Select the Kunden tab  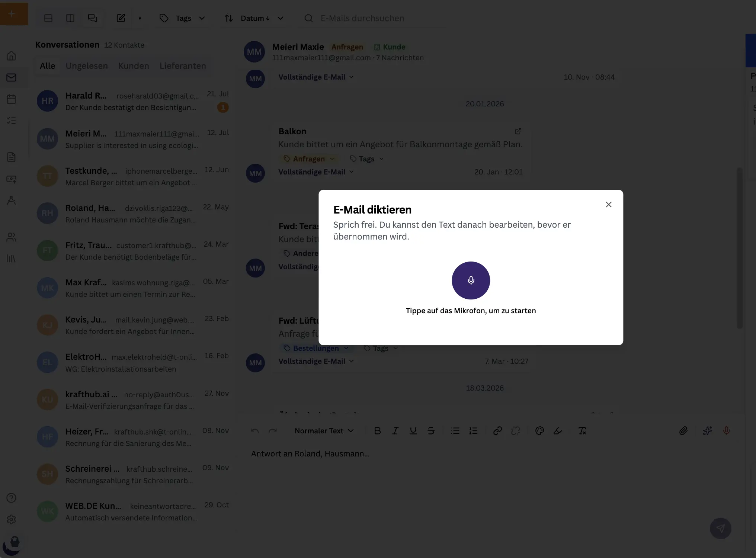[134, 66]
